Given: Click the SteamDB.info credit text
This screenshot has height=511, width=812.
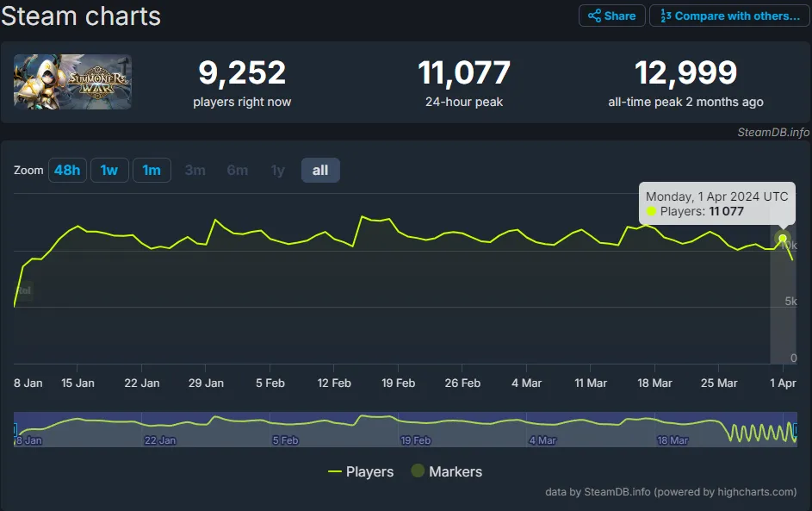Looking at the screenshot, I should pyautogui.click(x=773, y=132).
